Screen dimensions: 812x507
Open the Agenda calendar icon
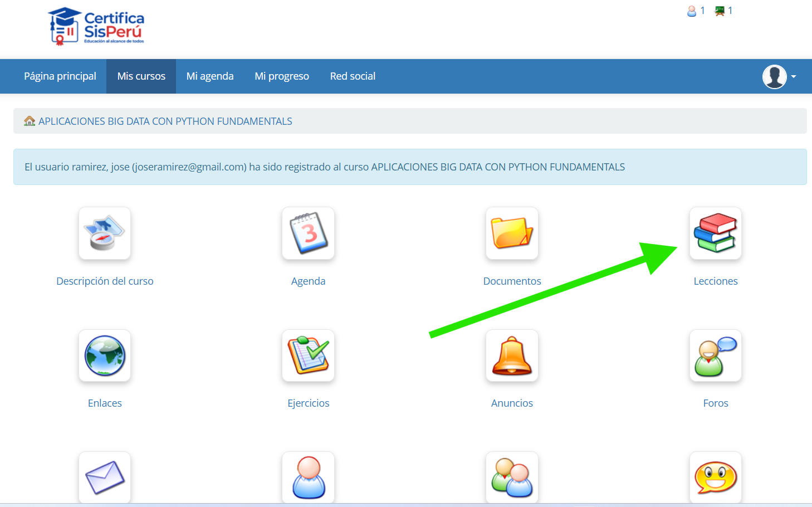(308, 233)
